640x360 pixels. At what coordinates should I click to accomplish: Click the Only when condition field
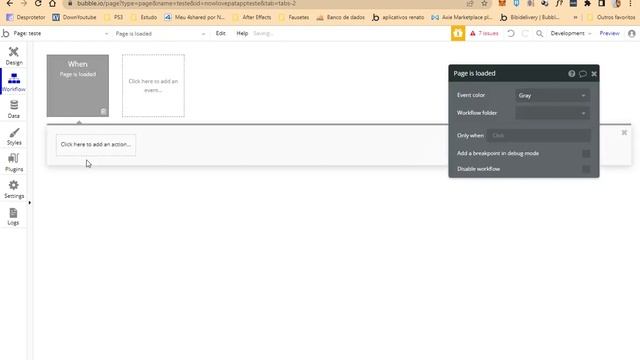click(x=538, y=136)
